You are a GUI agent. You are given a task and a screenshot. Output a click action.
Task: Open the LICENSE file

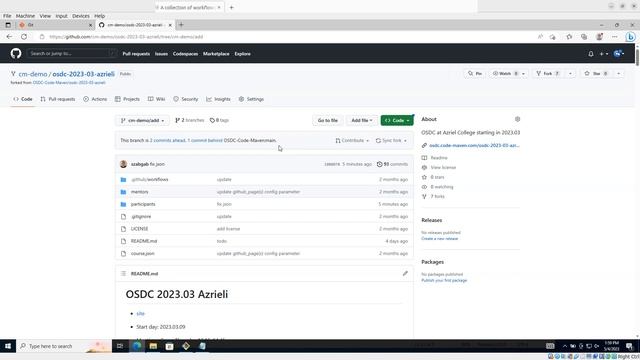(x=140, y=229)
